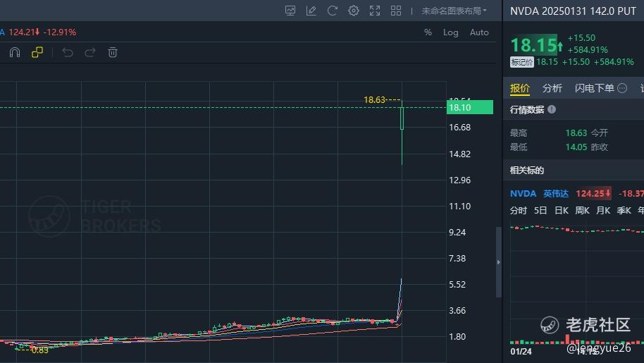Open chart settings gear icon
The height and width of the screenshot is (363, 644).
coord(354,11)
